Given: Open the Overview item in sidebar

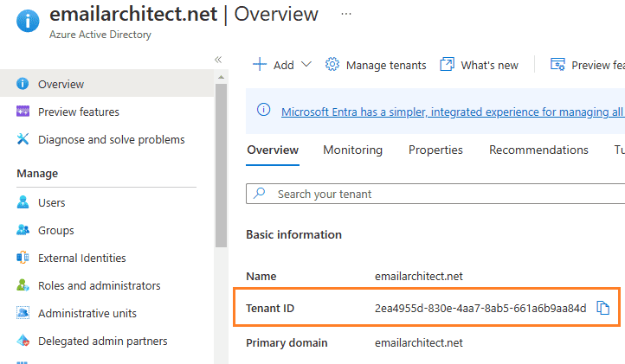Looking at the screenshot, I should tap(106, 84).
